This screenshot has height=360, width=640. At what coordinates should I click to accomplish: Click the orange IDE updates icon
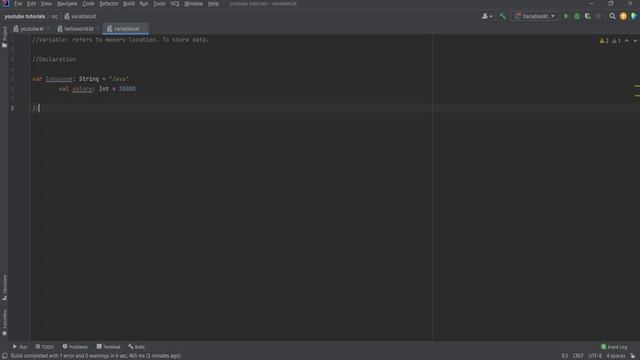coord(623,16)
